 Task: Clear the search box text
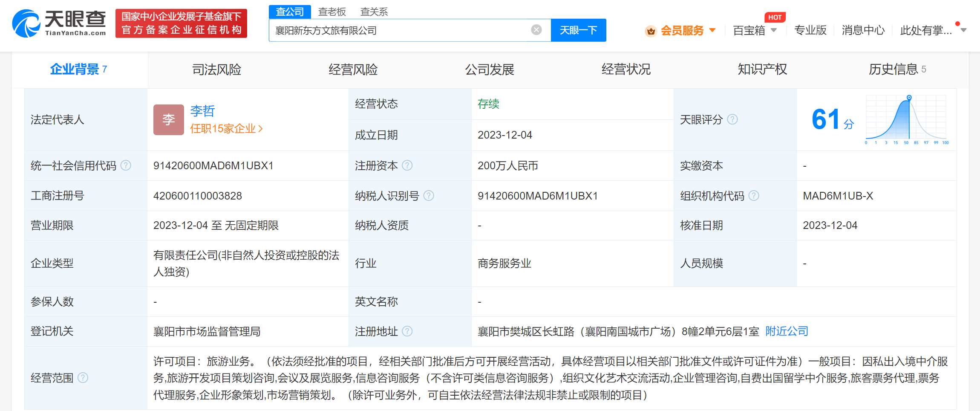coord(536,30)
